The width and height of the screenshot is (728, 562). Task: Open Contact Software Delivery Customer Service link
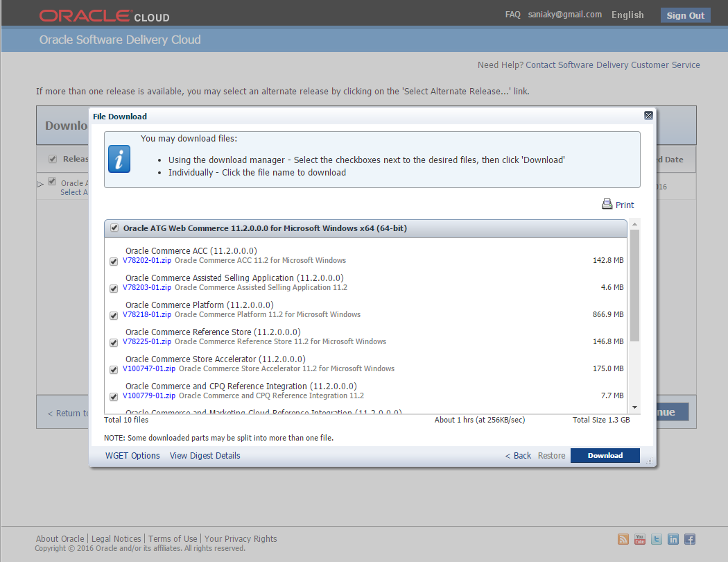pyautogui.click(x=613, y=65)
